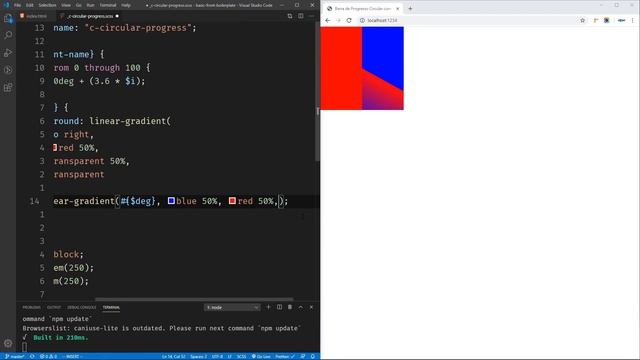Viewport: 640px width, 360px height.
Task: Switch to Output panel tab
Action: point(54,307)
